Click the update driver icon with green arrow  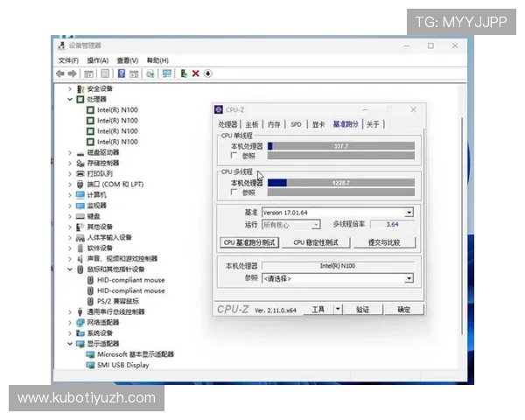coord(184,73)
